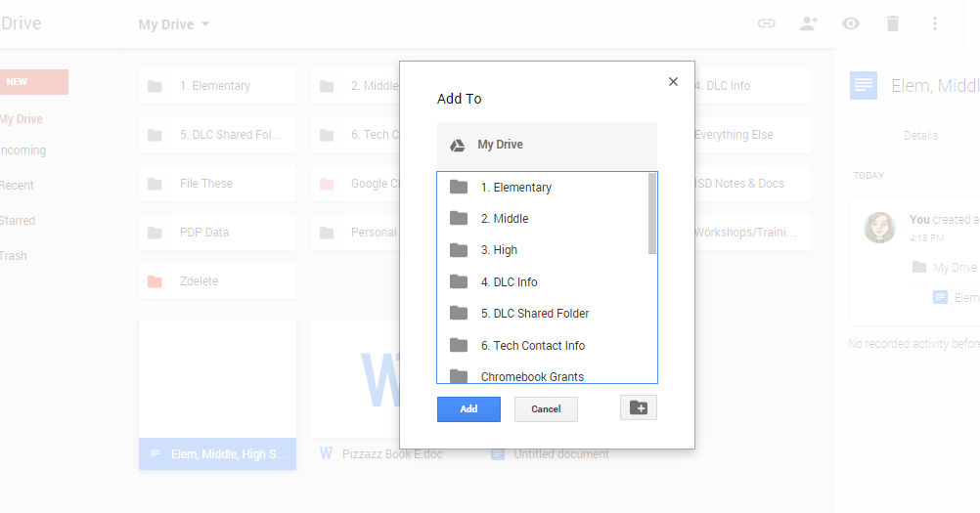Viewport: 980px width, 513px height.
Task: Click the New folder icon in dialog
Action: point(638,408)
